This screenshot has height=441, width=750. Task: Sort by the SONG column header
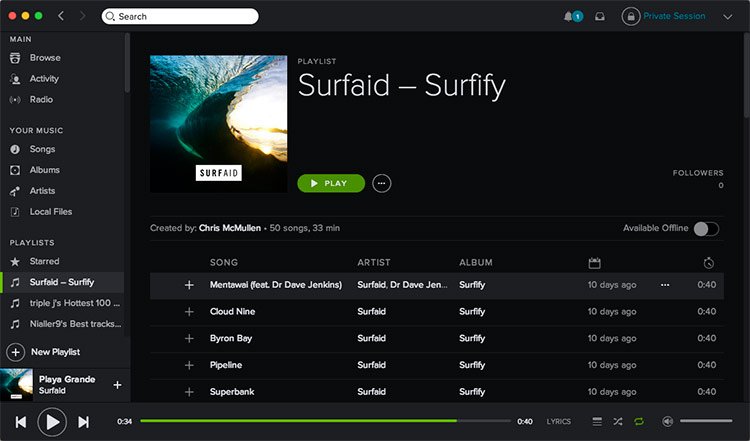[224, 263]
